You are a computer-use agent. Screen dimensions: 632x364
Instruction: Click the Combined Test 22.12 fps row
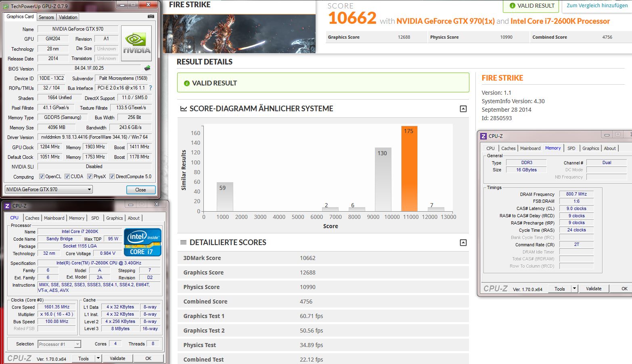(323, 359)
